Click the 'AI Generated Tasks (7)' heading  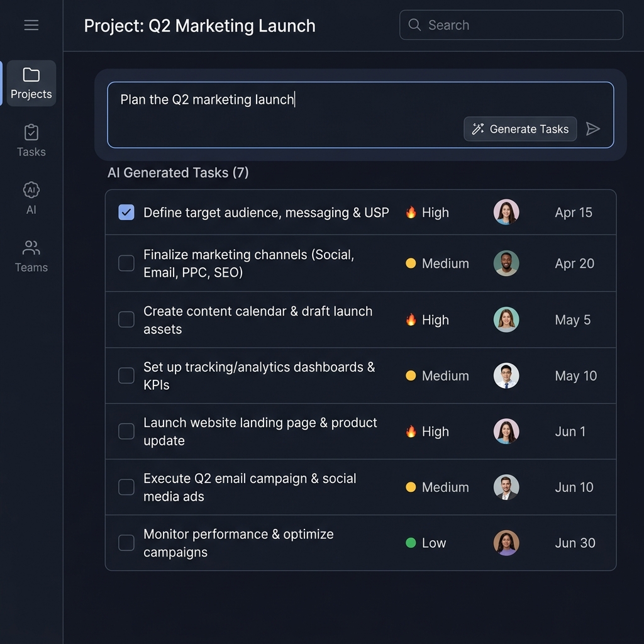(x=178, y=172)
